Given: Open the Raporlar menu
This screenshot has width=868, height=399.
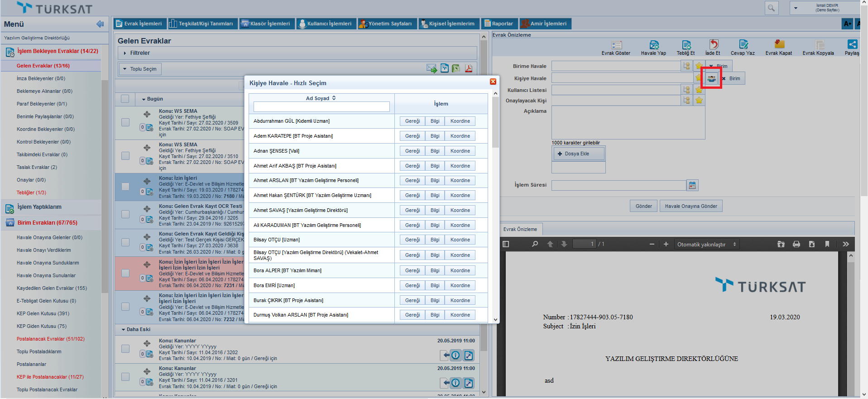Looking at the screenshot, I should point(499,24).
